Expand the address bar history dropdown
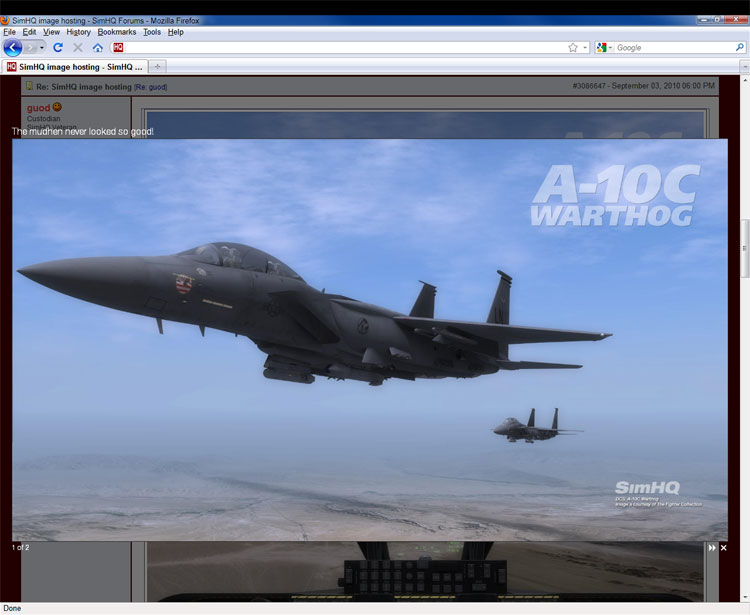This screenshot has height=615, width=750. coord(585,47)
